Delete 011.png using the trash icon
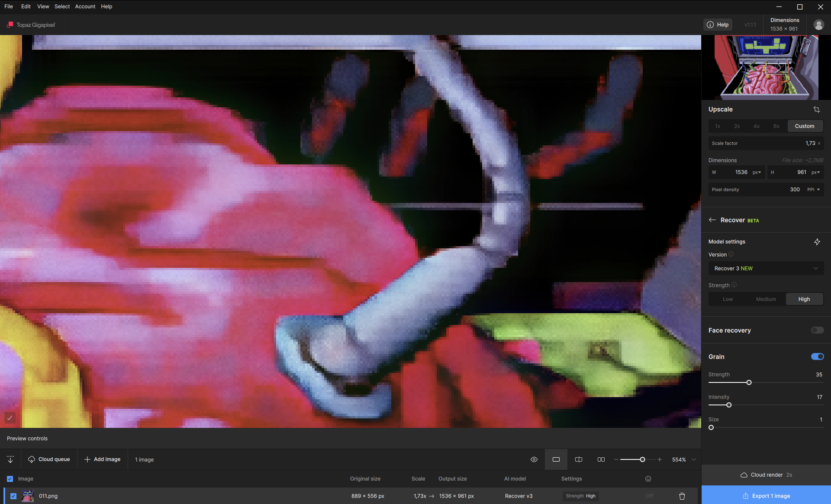The height and width of the screenshot is (504, 831). (682, 496)
